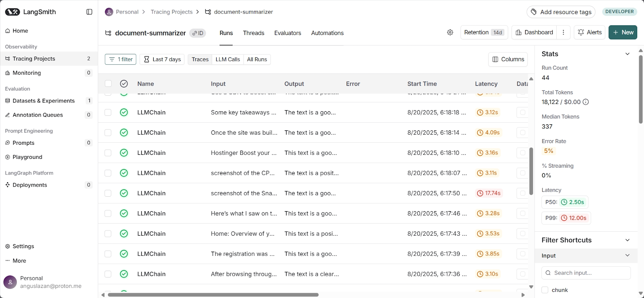This screenshot has height=298, width=644.
Task: Click the 3.28s latency badge
Action: click(x=488, y=214)
